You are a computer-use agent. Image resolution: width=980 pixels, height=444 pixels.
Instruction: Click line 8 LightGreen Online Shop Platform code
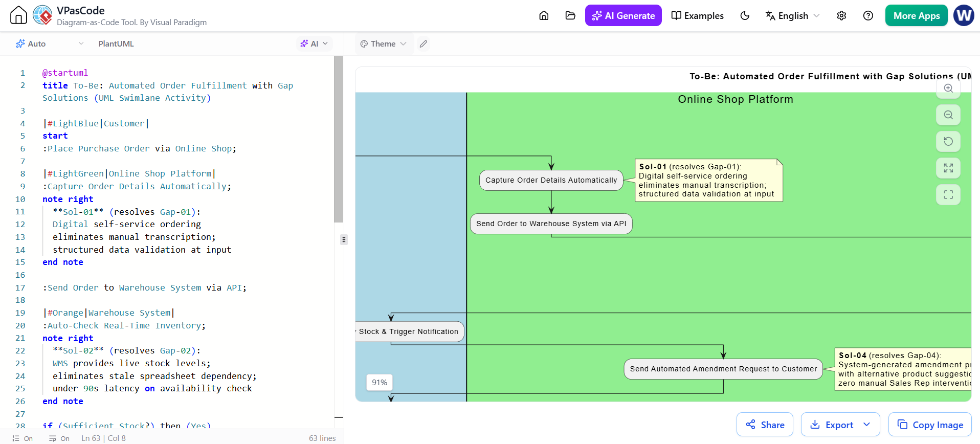pos(129,173)
